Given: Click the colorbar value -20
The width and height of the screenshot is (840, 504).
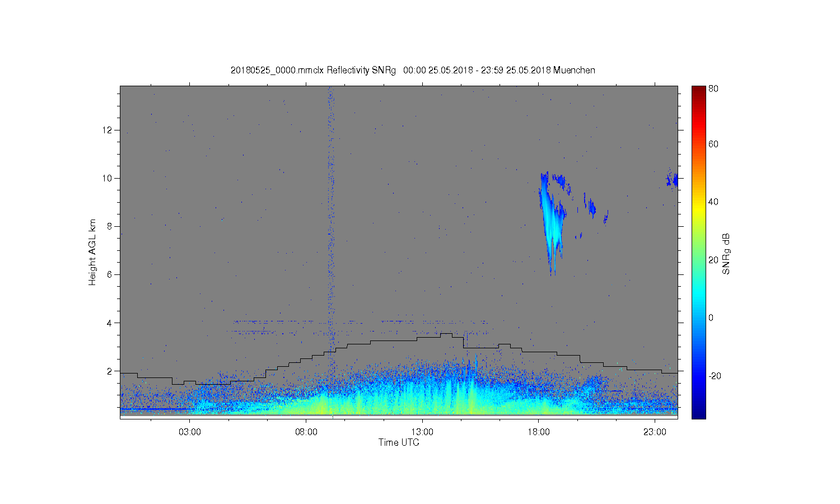Looking at the screenshot, I should pos(715,376).
